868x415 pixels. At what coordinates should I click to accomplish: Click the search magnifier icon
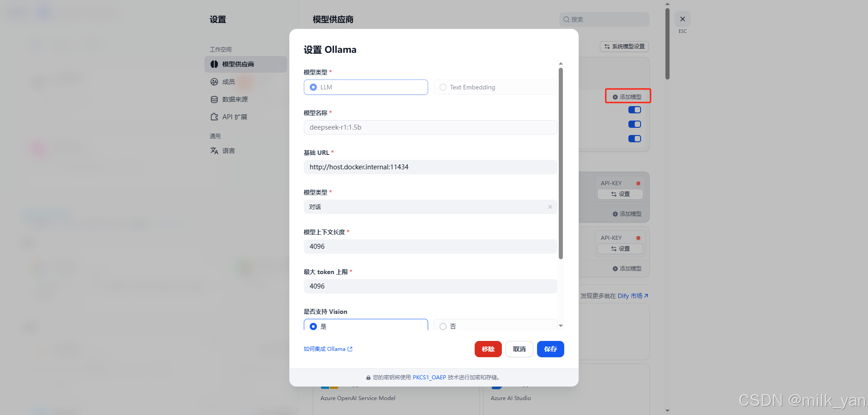(566, 19)
